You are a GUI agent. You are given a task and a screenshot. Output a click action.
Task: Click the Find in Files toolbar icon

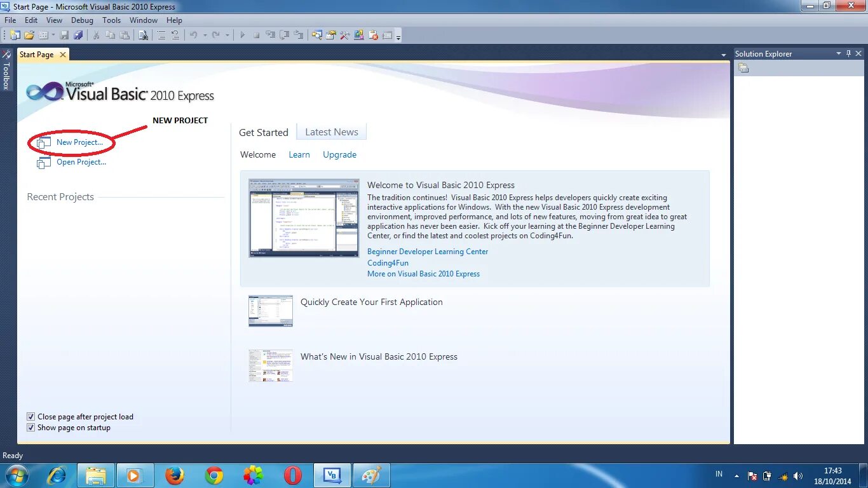pyautogui.click(x=144, y=35)
